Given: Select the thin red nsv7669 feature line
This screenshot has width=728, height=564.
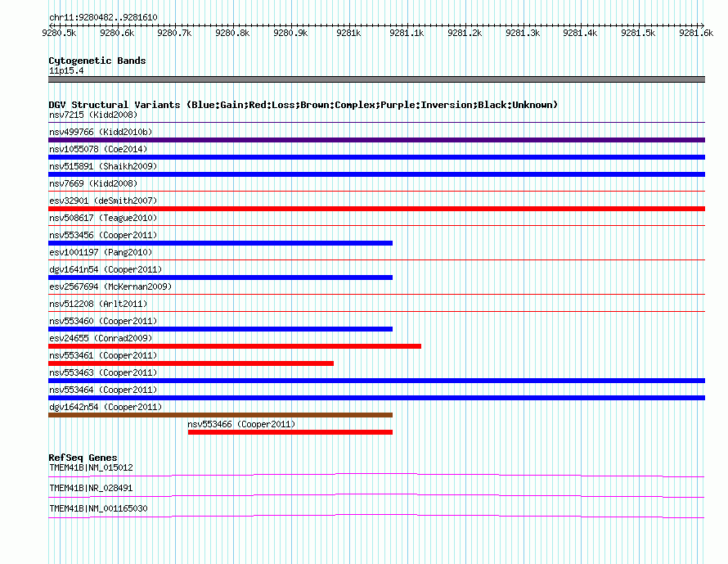Looking at the screenshot, I should tap(376, 192).
